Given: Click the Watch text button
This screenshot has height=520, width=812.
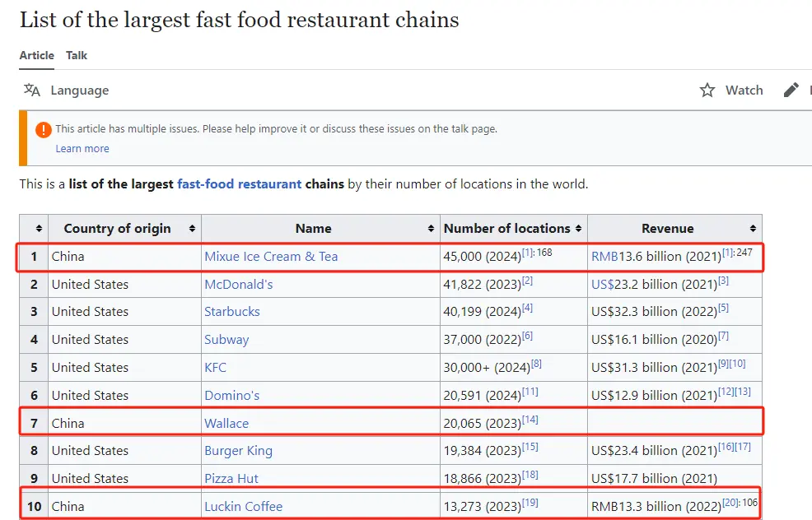Looking at the screenshot, I should [744, 90].
